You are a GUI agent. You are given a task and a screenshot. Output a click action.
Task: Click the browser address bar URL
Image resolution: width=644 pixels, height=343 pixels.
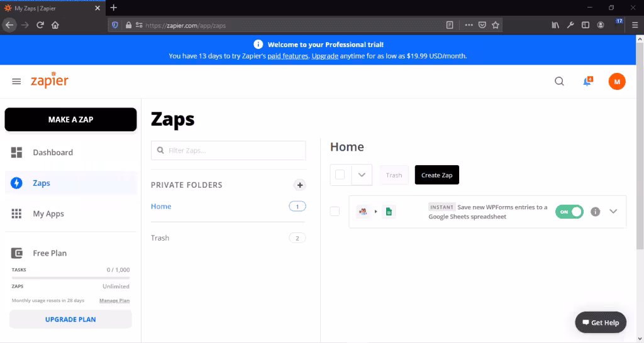point(186,25)
